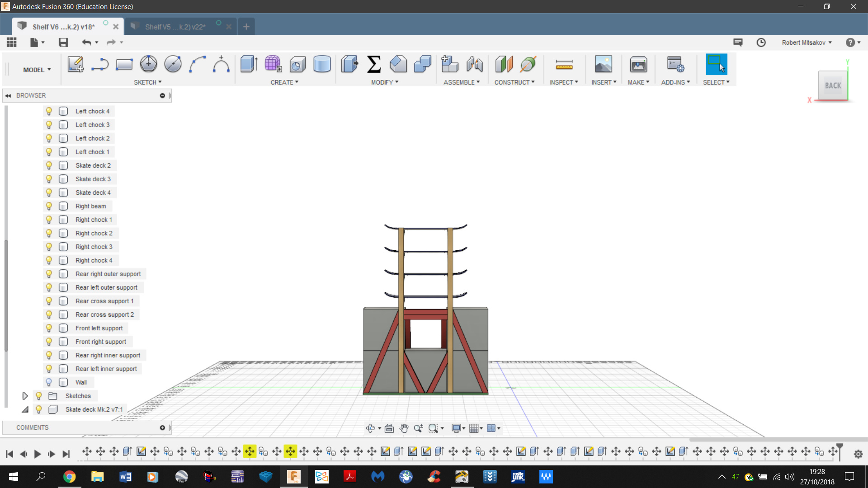Choose the Line sketch tool
The image size is (868, 488).
pos(100,65)
